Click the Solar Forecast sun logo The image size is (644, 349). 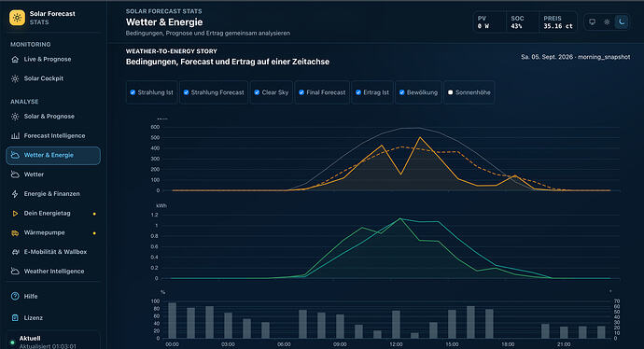coord(17,18)
